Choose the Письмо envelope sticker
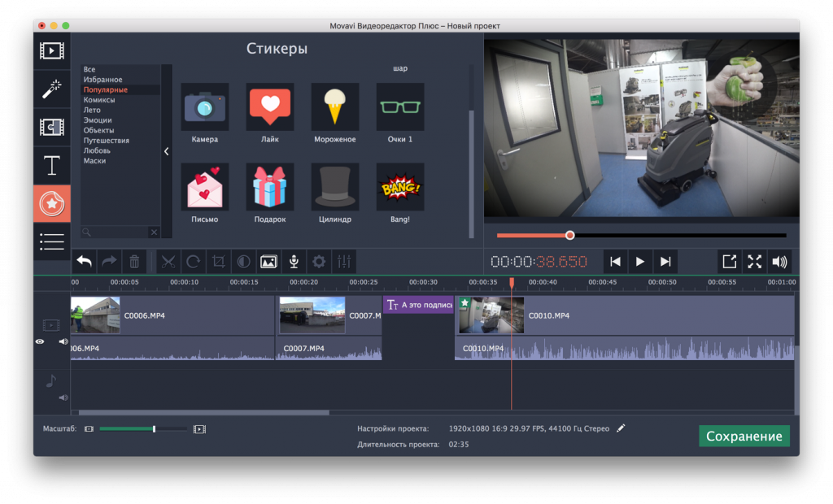The height and width of the screenshot is (504, 833). [x=204, y=187]
